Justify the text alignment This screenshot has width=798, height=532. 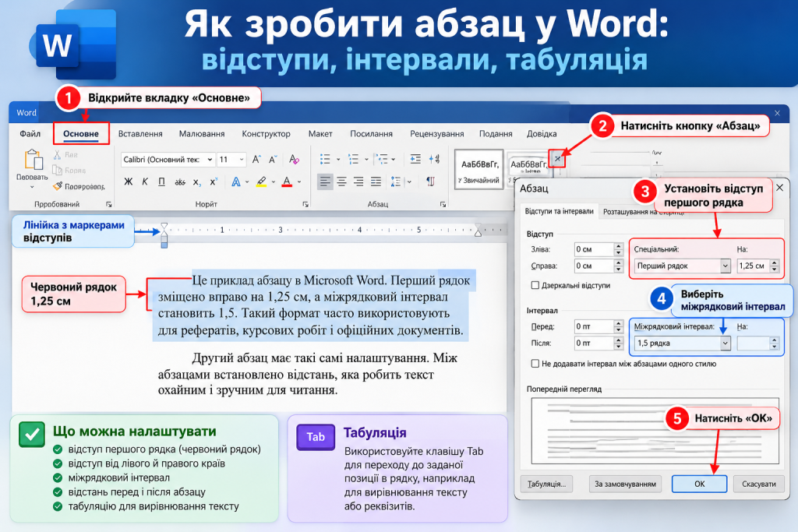click(376, 181)
